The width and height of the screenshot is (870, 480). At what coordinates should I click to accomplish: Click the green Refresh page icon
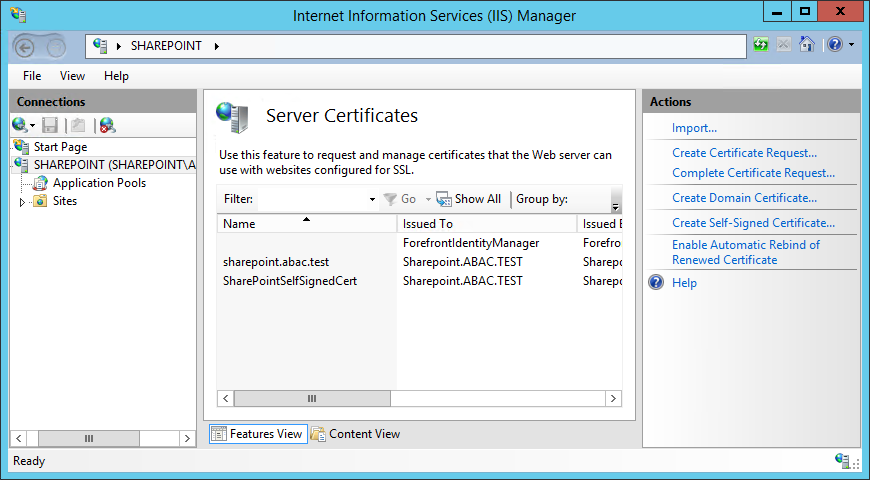[761, 44]
